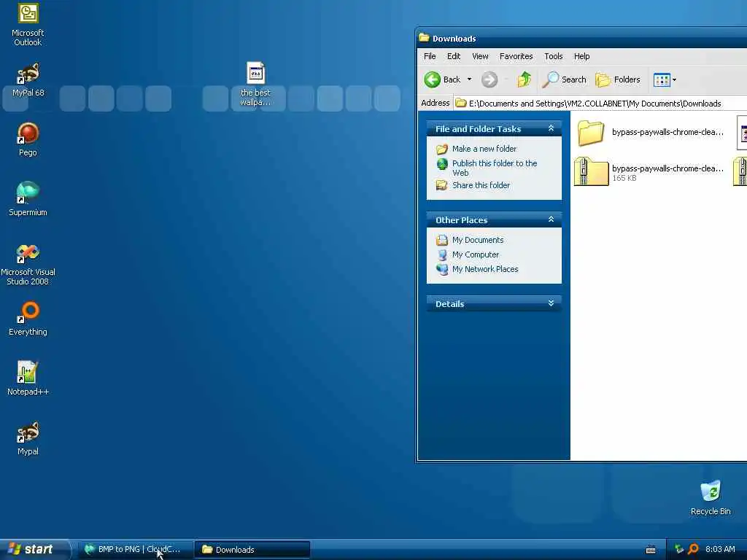Open the Tools menu
The height and width of the screenshot is (560, 747).
click(x=554, y=56)
